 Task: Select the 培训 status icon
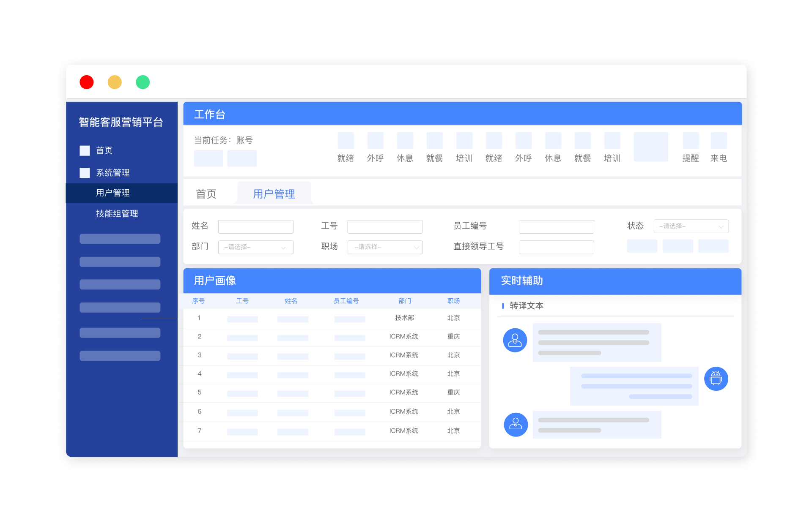point(464,140)
